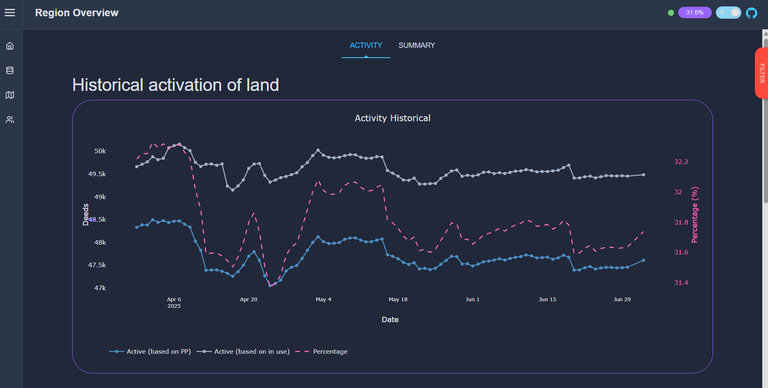Image resolution: width=768 pixels, height=388 pixels.
Task: Toggle the theme switch in the header
Action: [x=728, y=13]
